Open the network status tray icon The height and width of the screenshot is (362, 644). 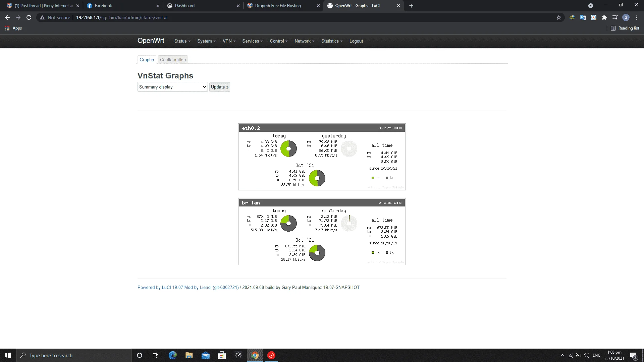(571, 355)
